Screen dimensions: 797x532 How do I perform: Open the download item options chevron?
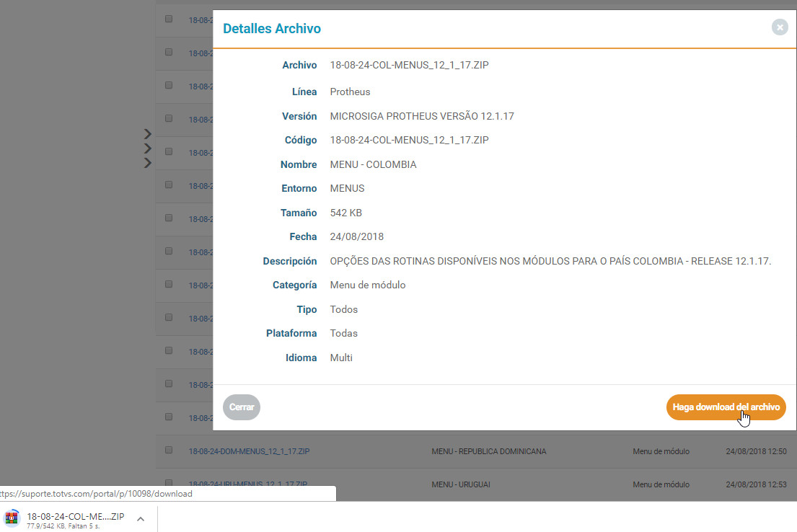click(141, 519)
